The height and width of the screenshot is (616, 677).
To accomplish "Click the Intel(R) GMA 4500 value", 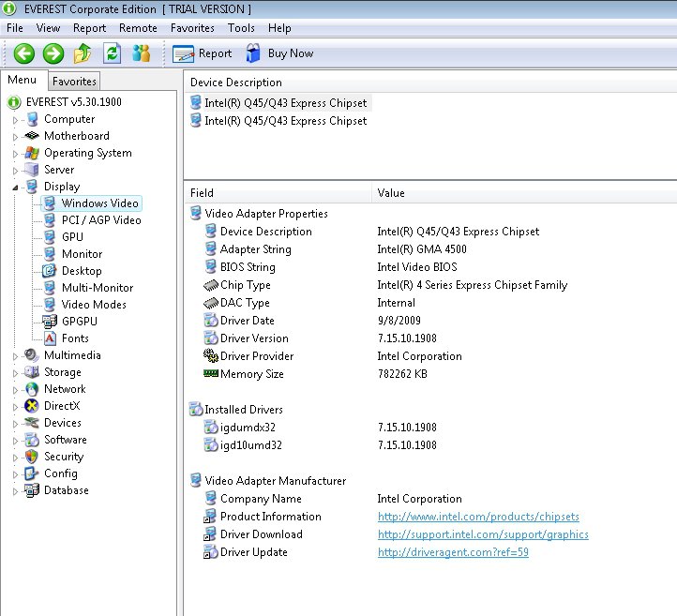I will click(x=422, y=249).
